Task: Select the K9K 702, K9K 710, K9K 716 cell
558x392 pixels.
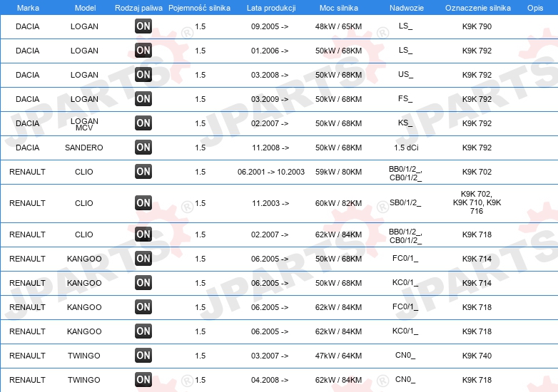Action: click(x=477, y=202)
